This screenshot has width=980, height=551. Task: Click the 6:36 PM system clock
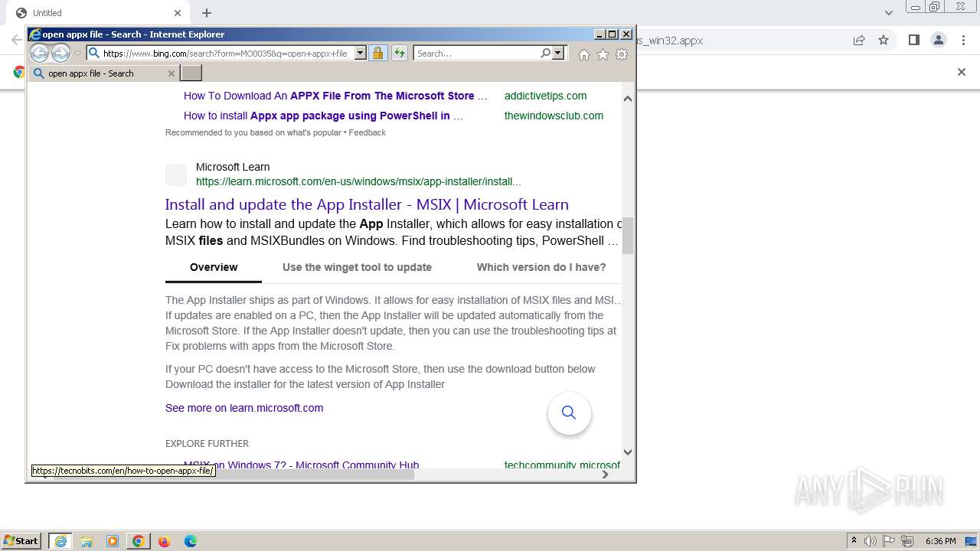940,541
